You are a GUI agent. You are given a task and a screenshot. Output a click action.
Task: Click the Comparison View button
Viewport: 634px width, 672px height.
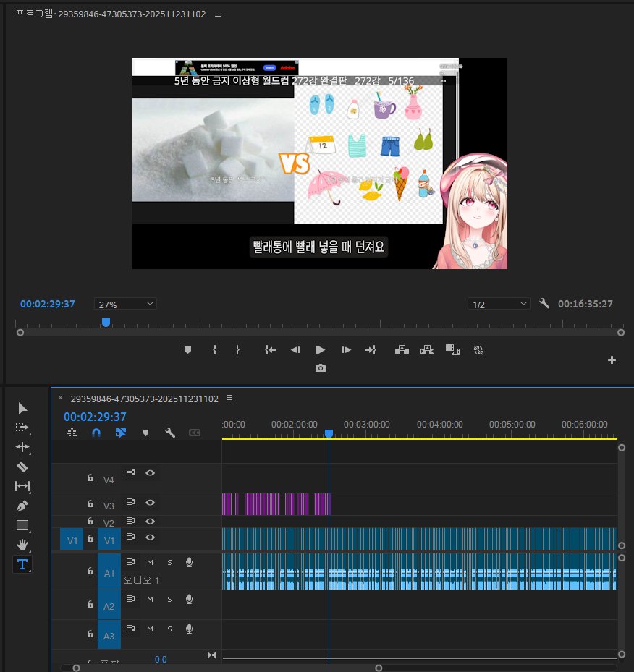(x=452, y=350)
